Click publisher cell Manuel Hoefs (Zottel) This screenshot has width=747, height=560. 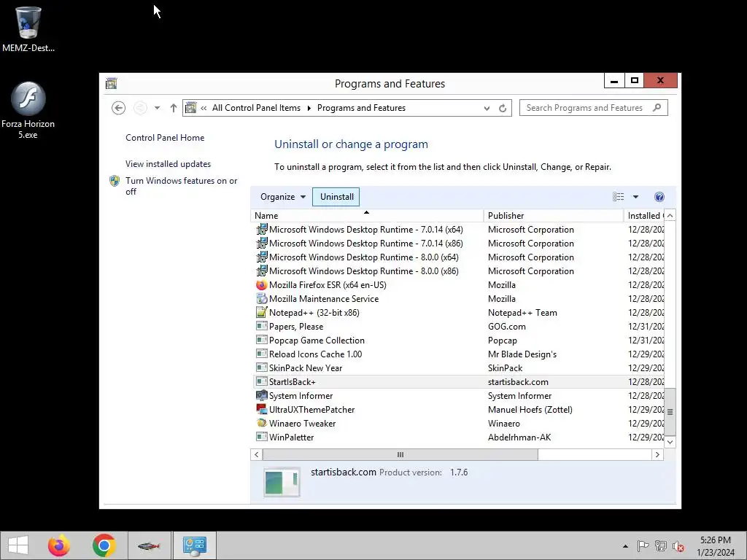[x=530, y=409]
